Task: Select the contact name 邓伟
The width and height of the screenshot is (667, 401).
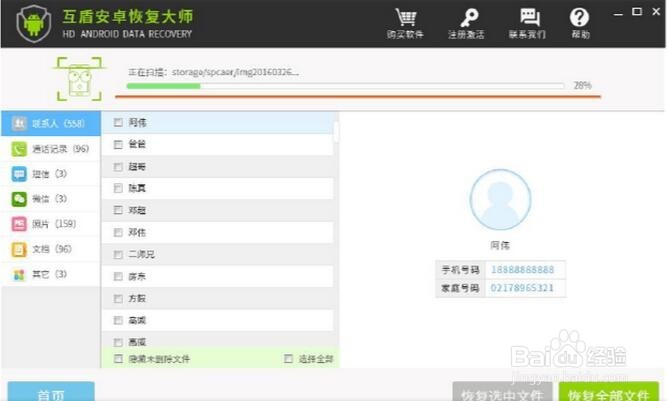Action: tap(137, 233)
